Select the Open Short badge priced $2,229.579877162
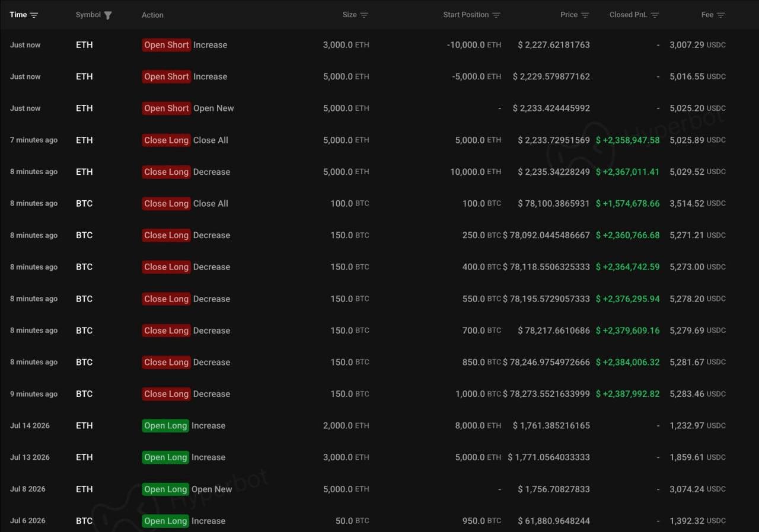 [167, 76]
